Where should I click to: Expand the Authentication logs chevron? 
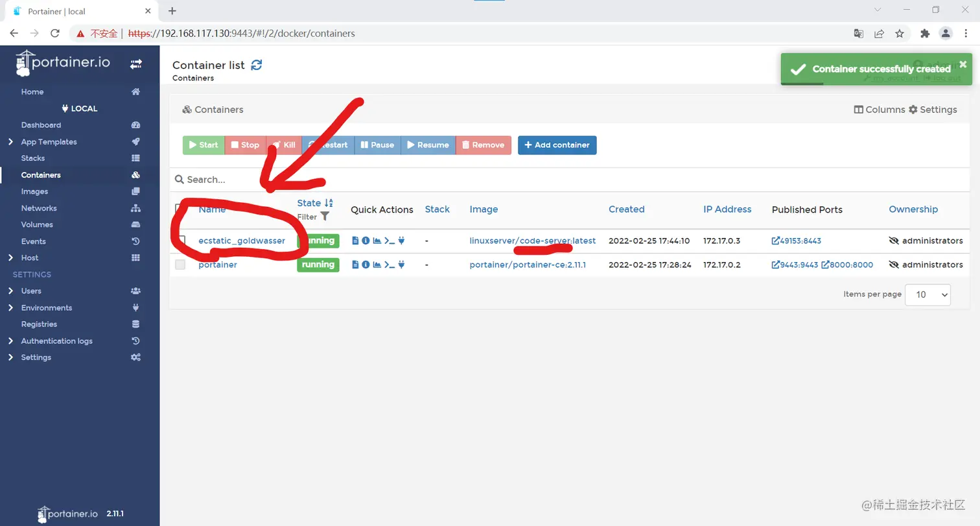click(10, 341)
